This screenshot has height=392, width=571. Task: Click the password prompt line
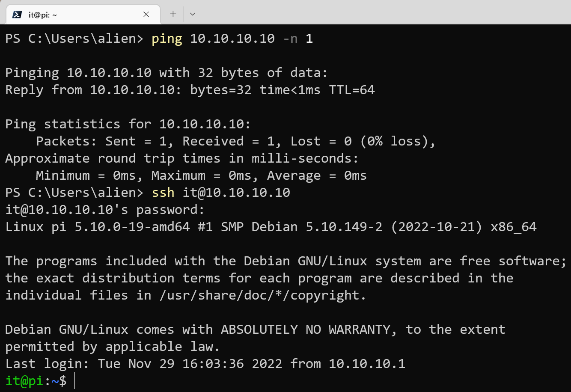[105, 210]
